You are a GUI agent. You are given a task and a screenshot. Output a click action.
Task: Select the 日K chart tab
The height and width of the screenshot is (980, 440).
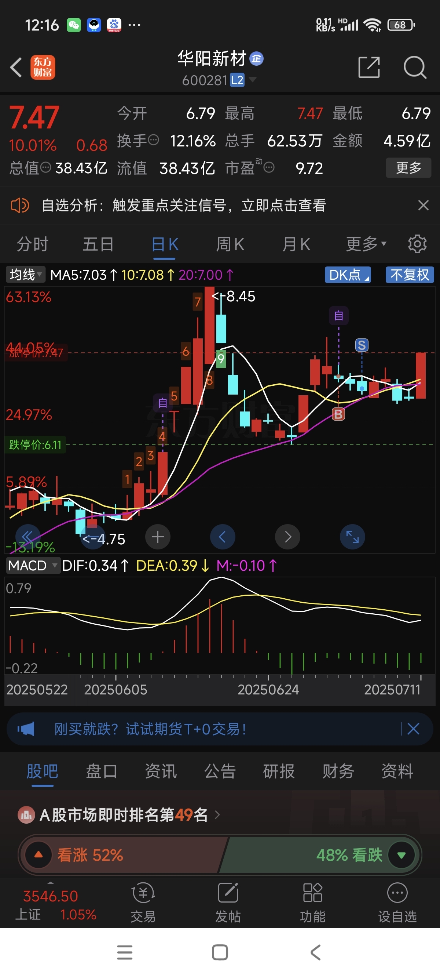(165, 244)
